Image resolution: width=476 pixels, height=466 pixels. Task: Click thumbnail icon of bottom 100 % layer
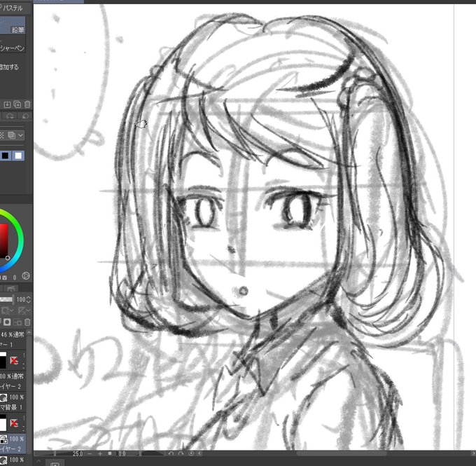click(x=3, y=460)
